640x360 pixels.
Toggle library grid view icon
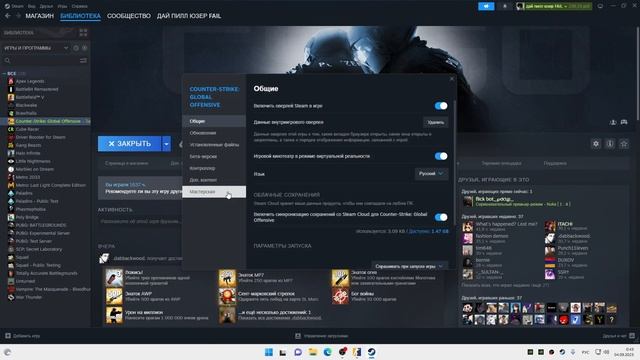pos(83,33)
